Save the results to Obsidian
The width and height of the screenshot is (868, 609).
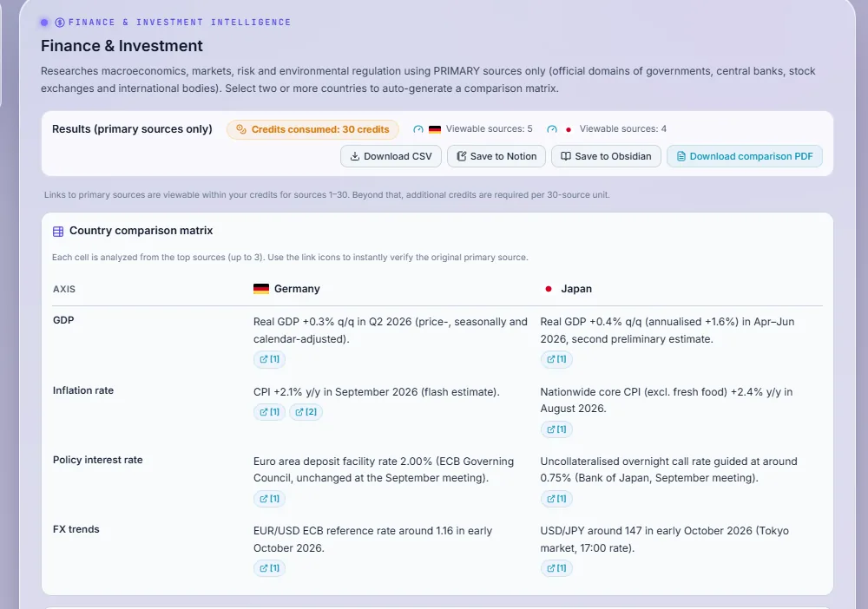[x=606, y=156]
